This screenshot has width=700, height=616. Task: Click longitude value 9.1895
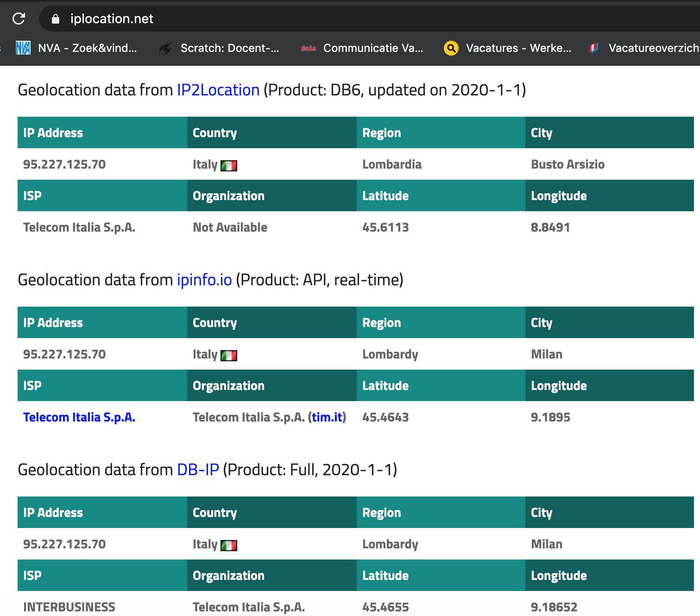[x=550, y=417]
